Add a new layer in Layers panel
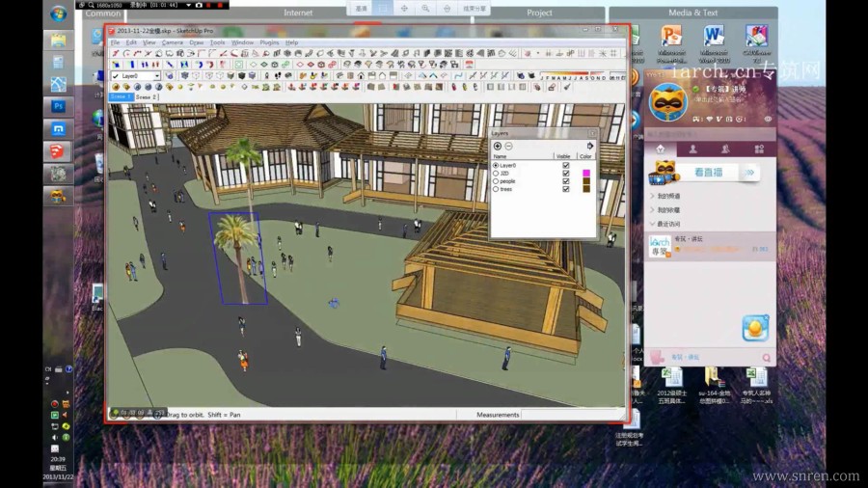868x488 pixels. 497,146
